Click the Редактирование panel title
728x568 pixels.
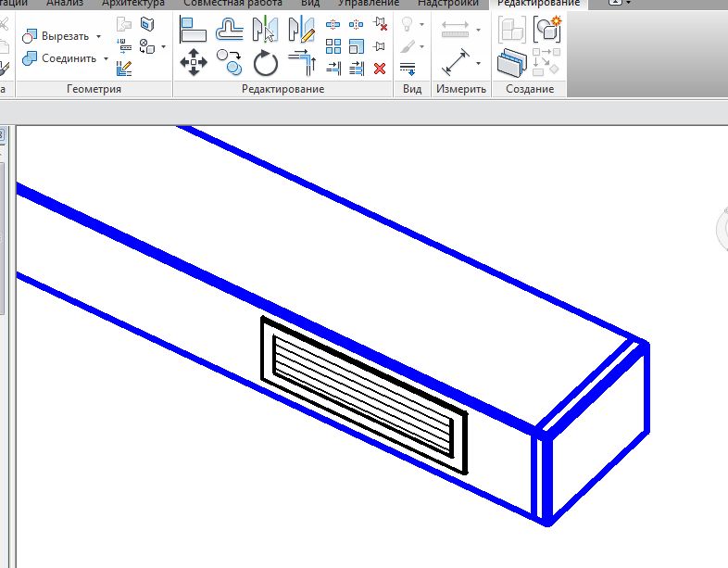[282, 89]
